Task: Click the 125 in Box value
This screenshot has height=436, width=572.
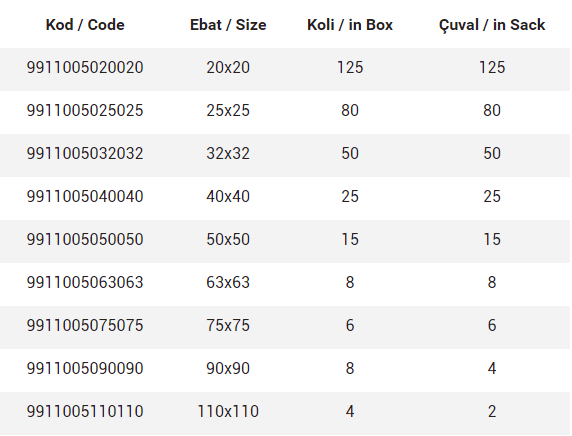Action: coord(350,67)
